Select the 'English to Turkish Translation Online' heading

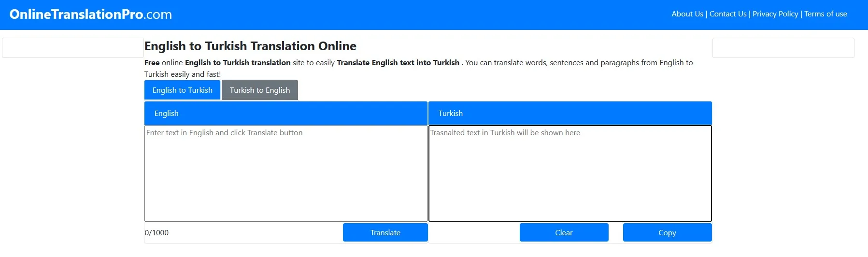click(250, 46)
